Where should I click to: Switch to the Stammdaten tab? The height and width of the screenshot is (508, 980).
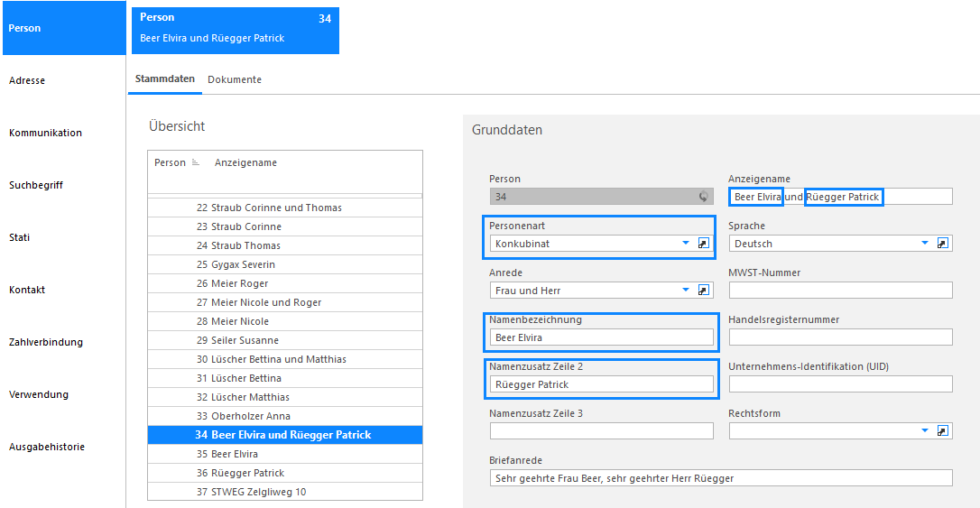coord(165,79)
